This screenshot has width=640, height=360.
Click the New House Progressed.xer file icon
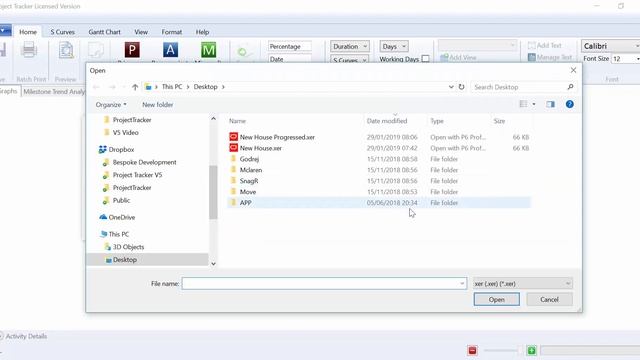coord(233,137)
